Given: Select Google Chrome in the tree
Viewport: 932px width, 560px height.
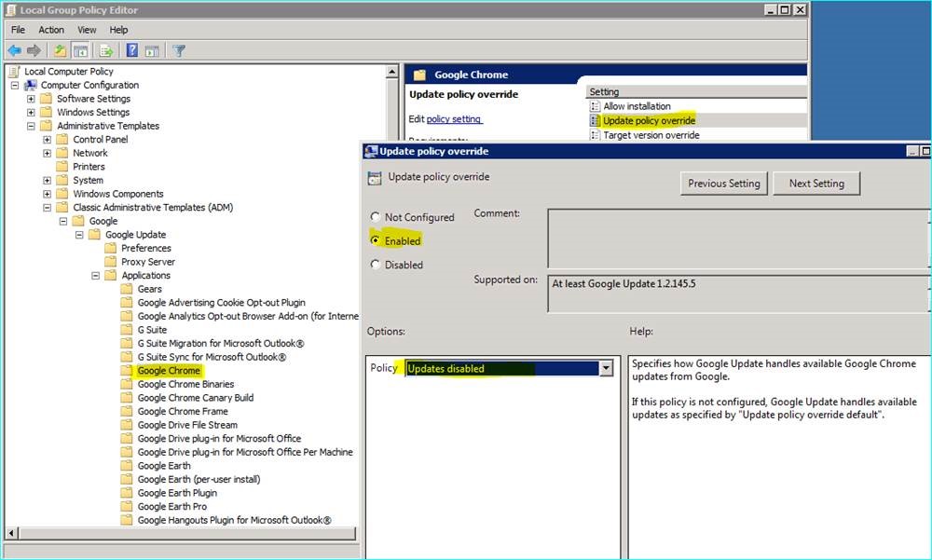Looking at the screenshot, I should click(169, 370).
